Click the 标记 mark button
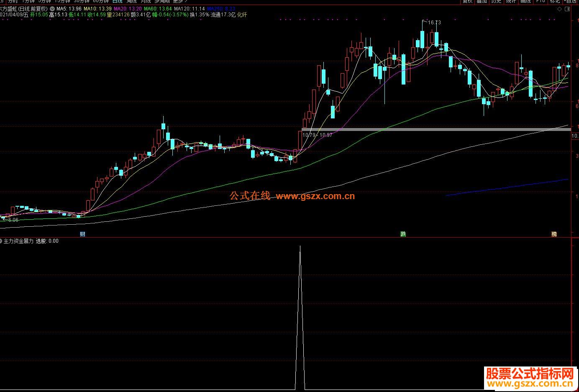Screen dimensions: 579x392 pos(555,2)
